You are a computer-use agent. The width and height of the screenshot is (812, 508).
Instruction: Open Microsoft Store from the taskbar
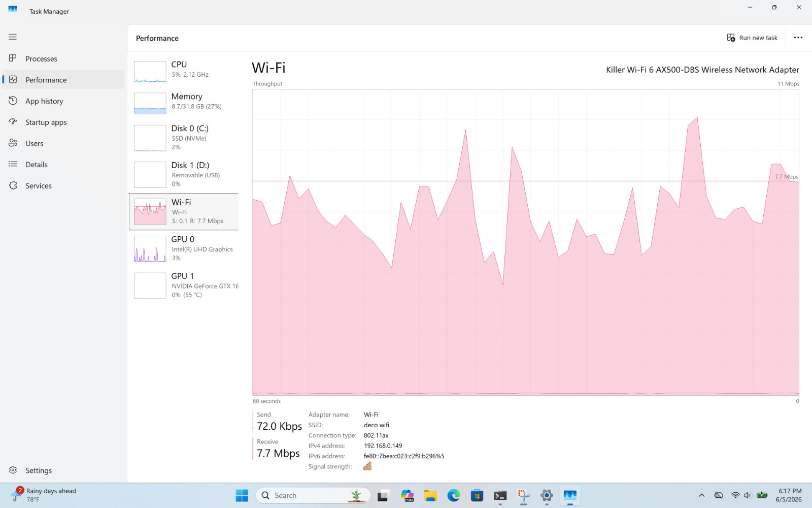click(x=477, y=495)
